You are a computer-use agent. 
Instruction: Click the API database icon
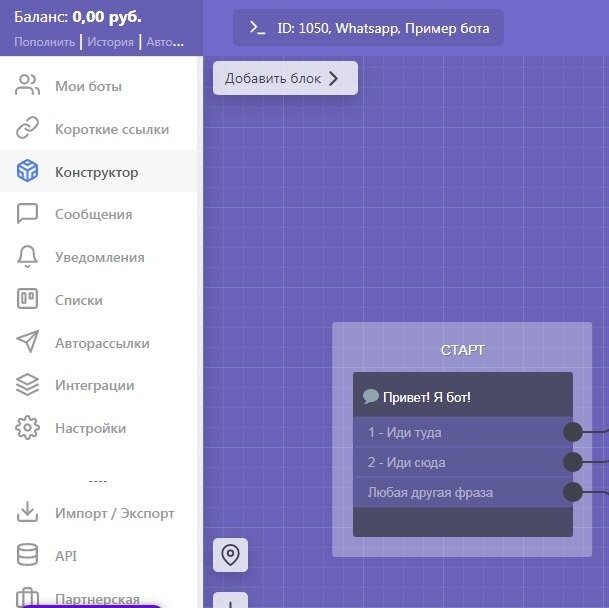[27, 554]
